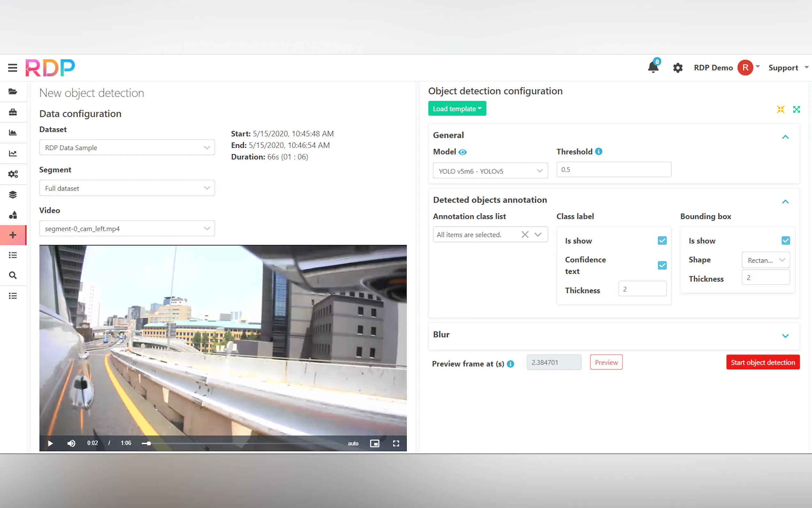Click the notification bell icon
Screen dimensions: 812x508
pyautogui.click(x=653, y=67)
